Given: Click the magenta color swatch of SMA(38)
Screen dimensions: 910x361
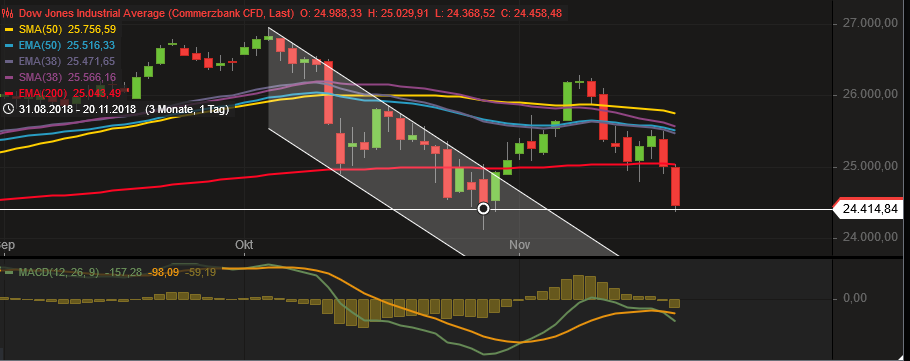Looking at the screenshot, I should click(9, 77).
